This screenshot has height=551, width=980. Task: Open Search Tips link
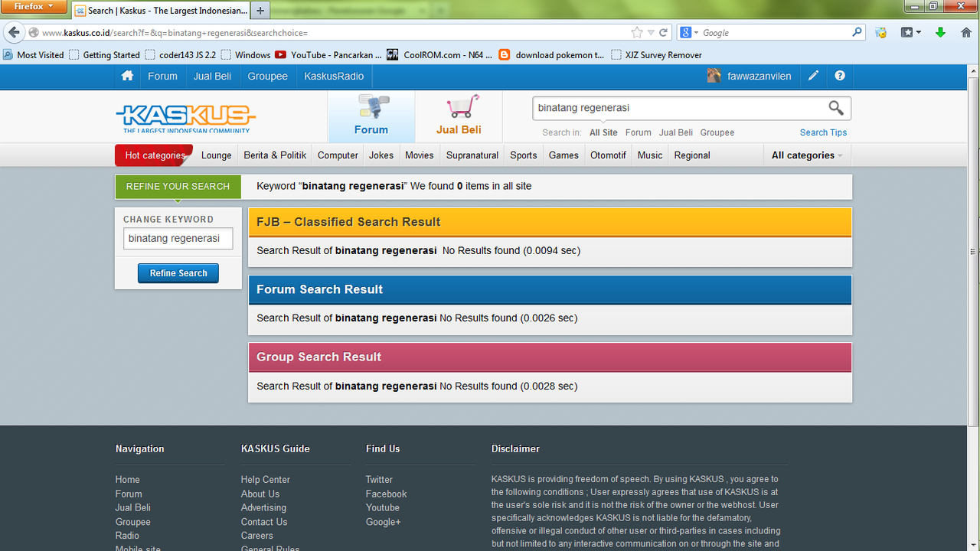[823, 132]
